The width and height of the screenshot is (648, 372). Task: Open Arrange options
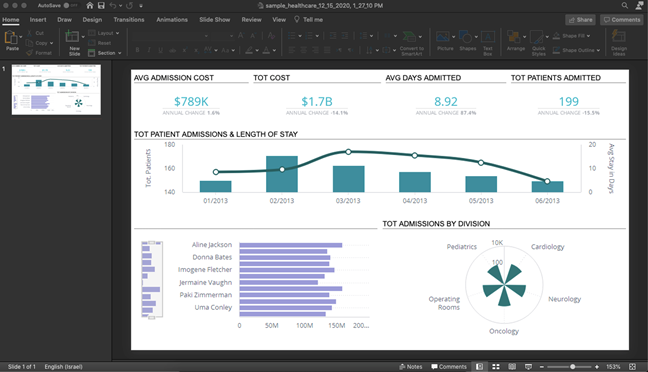click(x=514, y=37)
